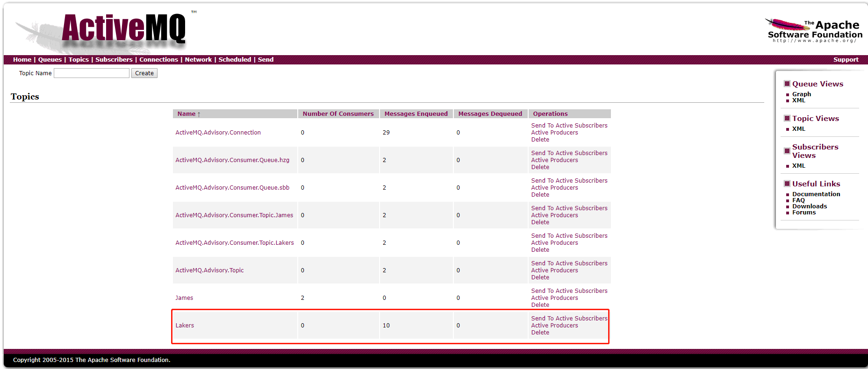Sort the table by Name column
This screenshot has width=868, height=369.
pyautogui.click(x=189, y=114)
